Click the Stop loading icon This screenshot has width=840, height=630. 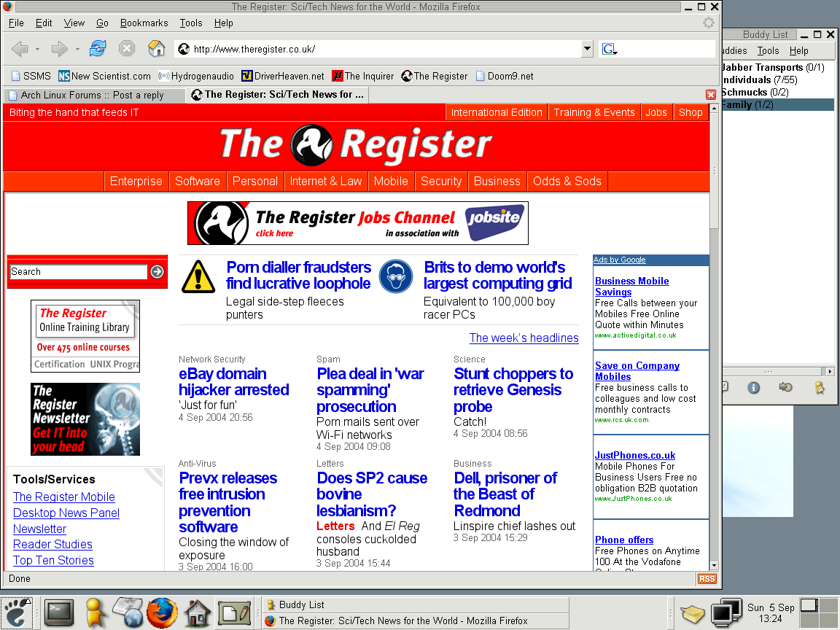[x=127, y=49]
